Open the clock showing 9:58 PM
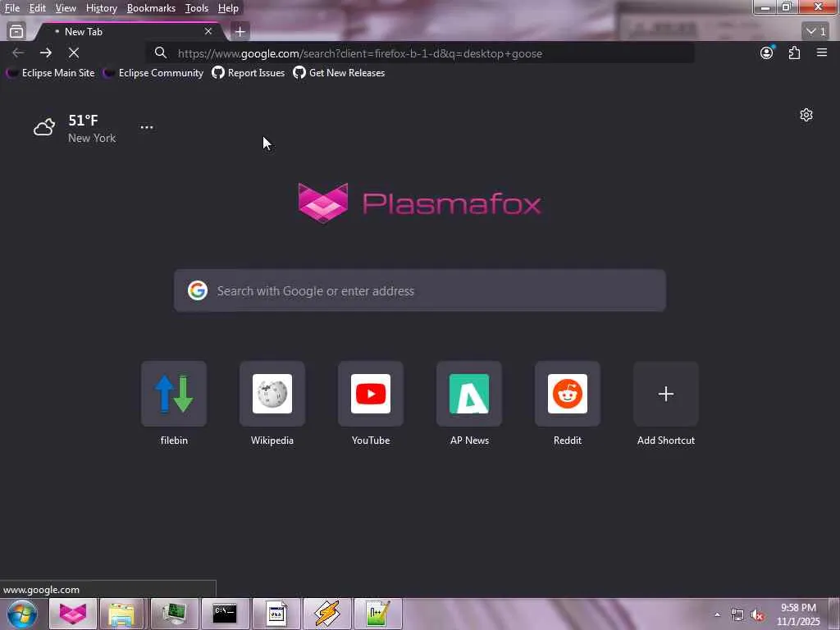 [x=798, y=614]
